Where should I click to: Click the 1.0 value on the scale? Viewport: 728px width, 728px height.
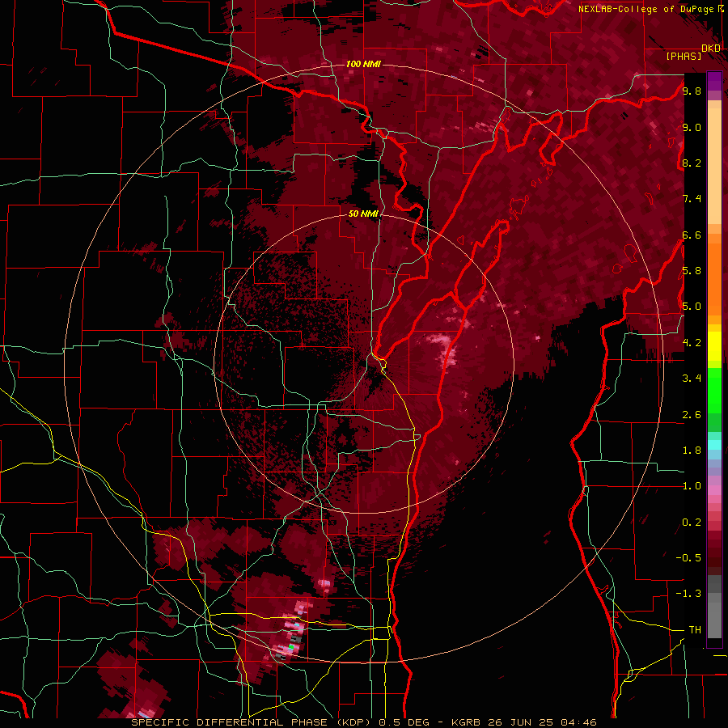coord(692,486)
